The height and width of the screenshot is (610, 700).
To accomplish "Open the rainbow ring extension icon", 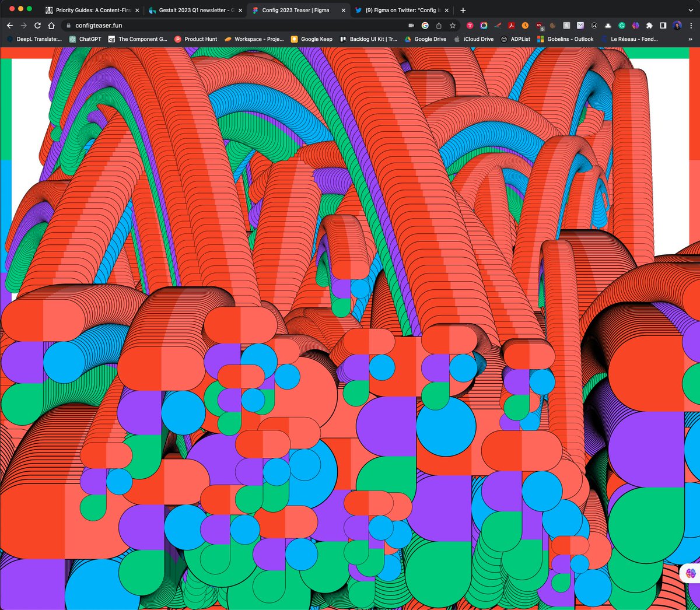I will tap(484, 26).
